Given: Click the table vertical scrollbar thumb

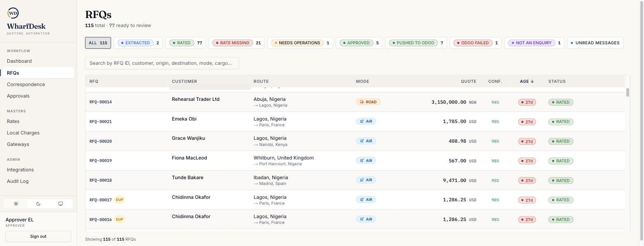Looking at the screenshot, I should pyautogui.click(x=628, y=93).
